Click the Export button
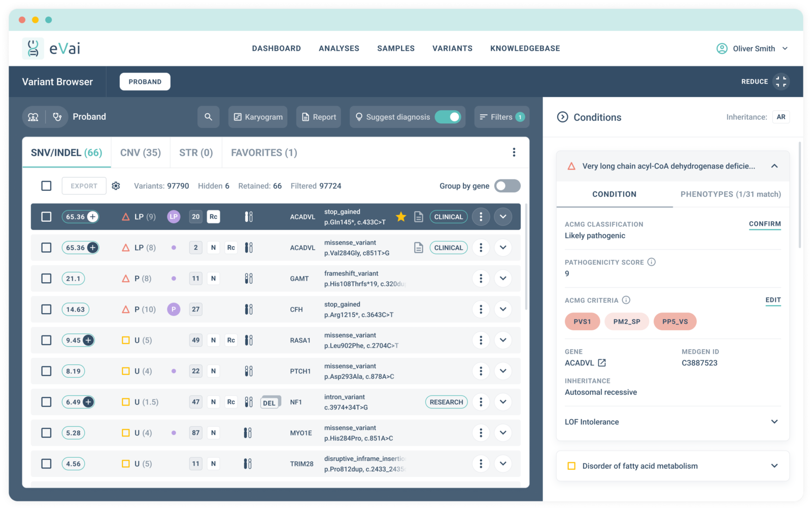Viewport: 812px width, 510px height. click(x=84, y=186)
